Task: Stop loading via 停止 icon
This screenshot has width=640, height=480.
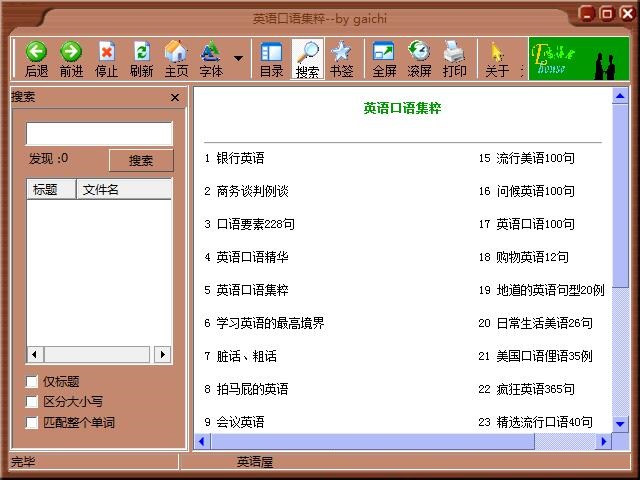Action: pos(106,59)
